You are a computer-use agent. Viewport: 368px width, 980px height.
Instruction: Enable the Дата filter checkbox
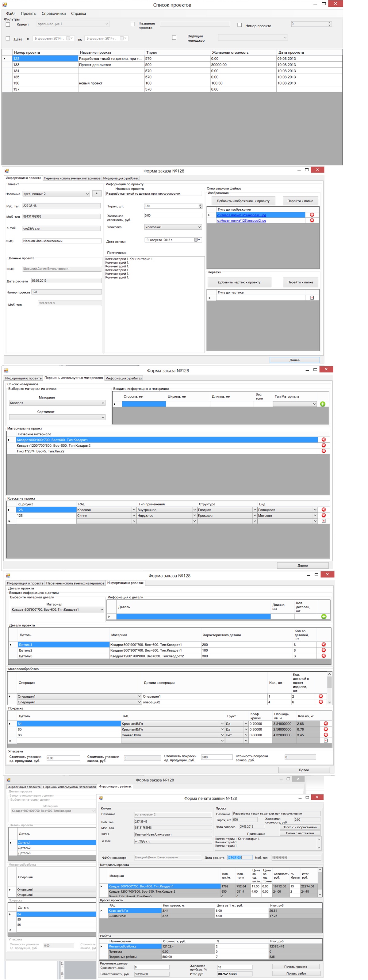pyautogui.click(x=8, y=38)
